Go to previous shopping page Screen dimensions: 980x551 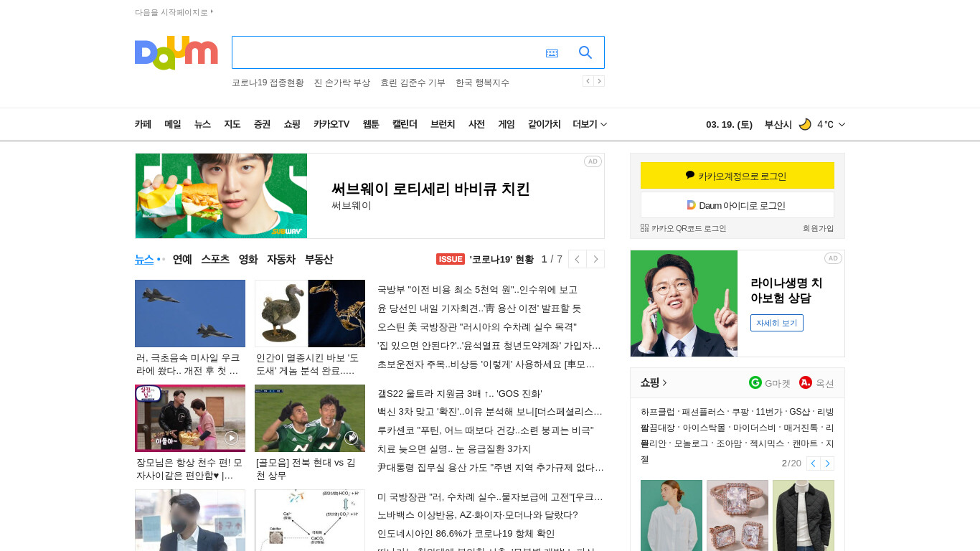point(813,463)
